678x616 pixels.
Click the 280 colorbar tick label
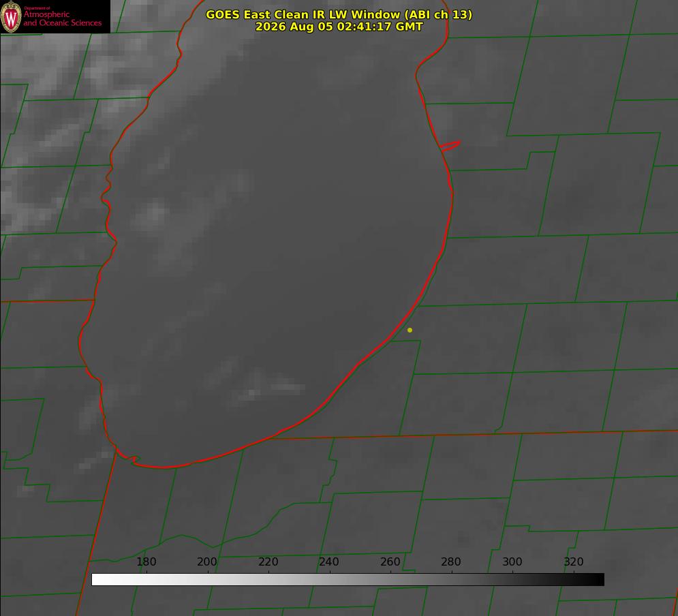pyautogui.click(x=451, y=561)
